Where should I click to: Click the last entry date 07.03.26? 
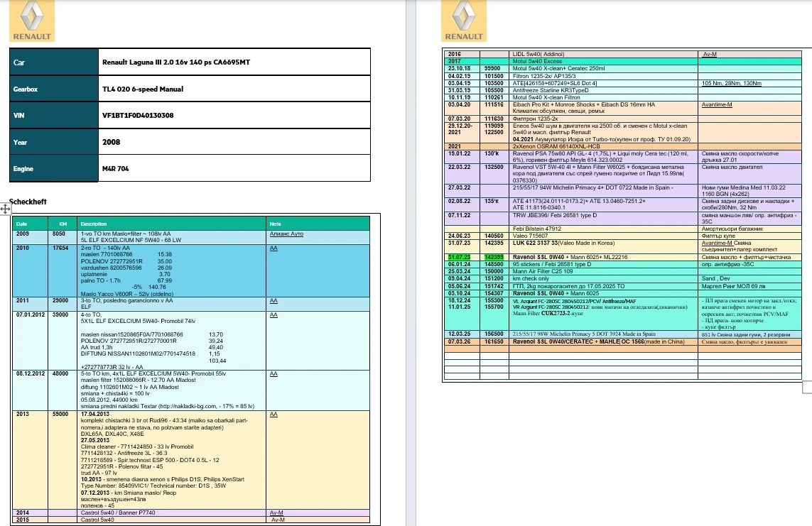tap(460, 341)
